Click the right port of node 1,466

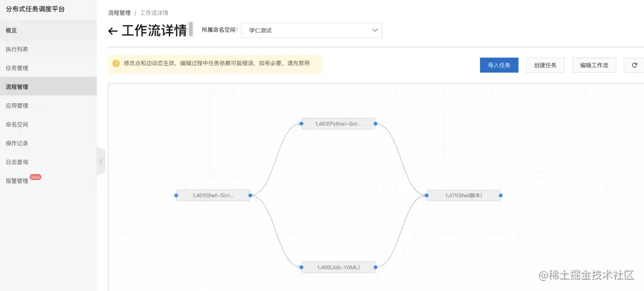pyautogui.click(x=376, y=267)
